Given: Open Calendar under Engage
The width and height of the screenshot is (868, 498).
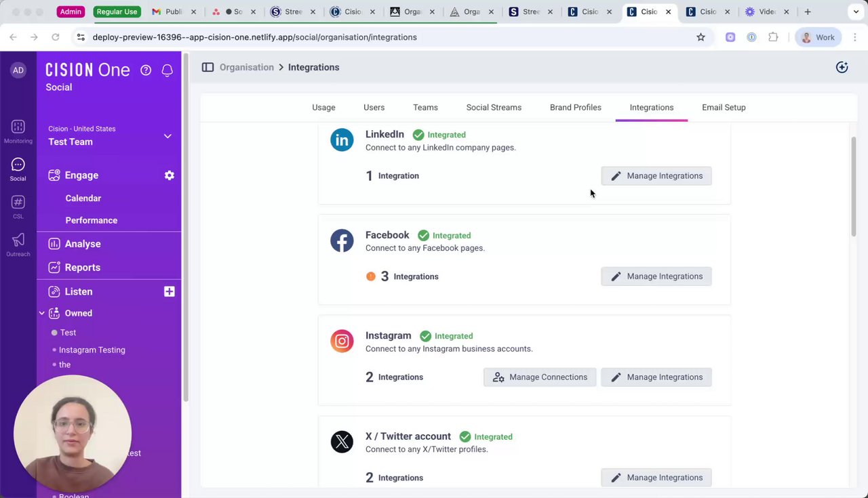Looking at the screenshot, I should (x=83, y=198).
